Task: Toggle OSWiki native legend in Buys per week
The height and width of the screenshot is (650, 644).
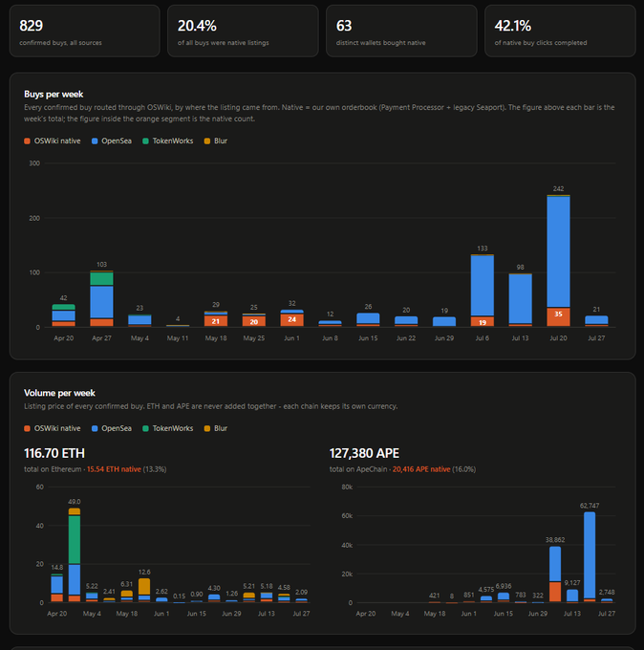Action: click(x=53, y=141)
